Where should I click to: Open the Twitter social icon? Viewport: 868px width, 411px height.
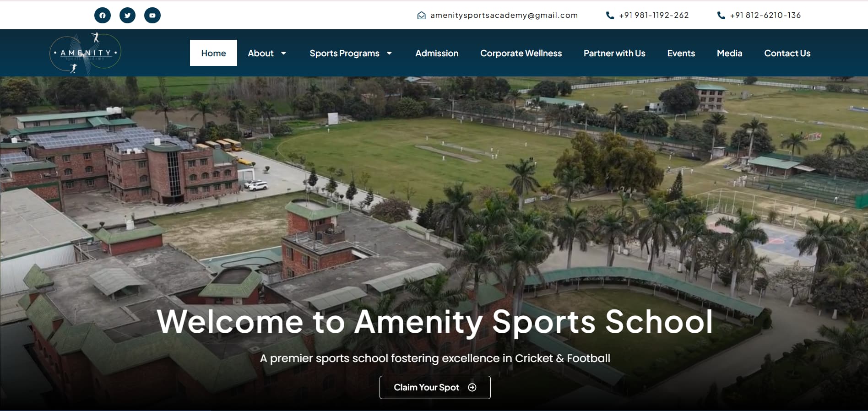pyautogui.click(x=127, y=16)
